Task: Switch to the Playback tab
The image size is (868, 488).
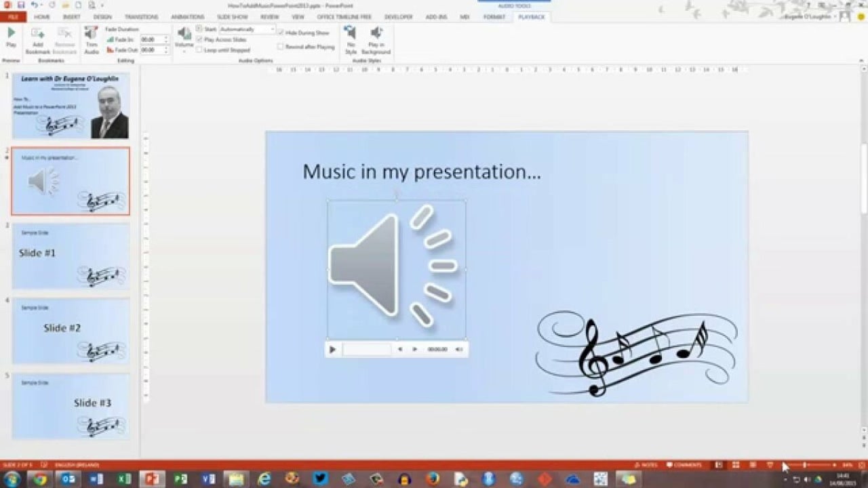Action: click(532, 17)
